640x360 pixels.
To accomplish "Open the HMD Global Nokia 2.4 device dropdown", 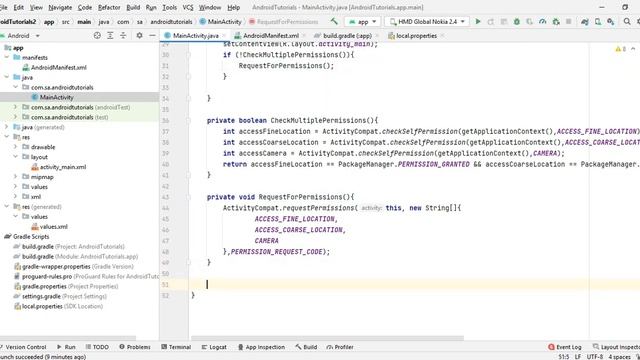I will [x=427, y=22].
